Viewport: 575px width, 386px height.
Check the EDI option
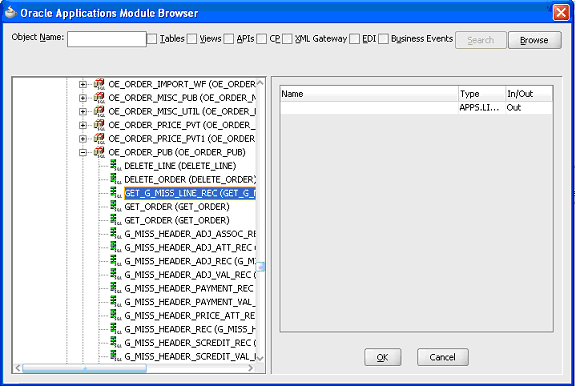354,38
